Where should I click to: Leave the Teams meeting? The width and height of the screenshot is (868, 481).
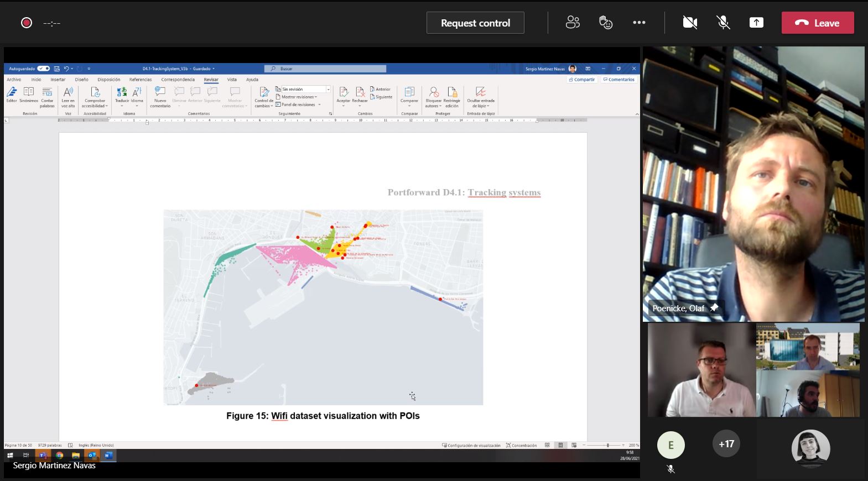(x=818, y=23)
